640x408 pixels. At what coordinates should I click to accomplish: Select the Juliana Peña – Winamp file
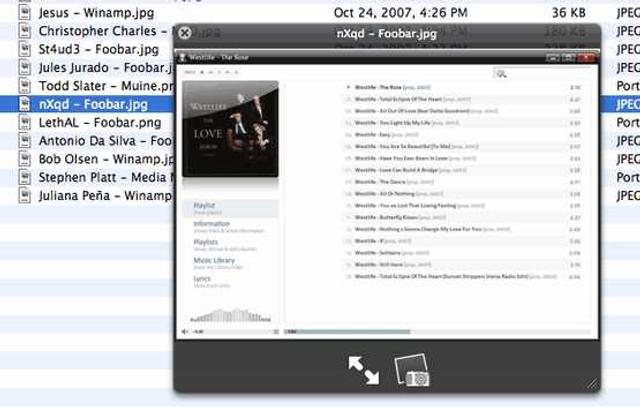[x=106, y=196]
